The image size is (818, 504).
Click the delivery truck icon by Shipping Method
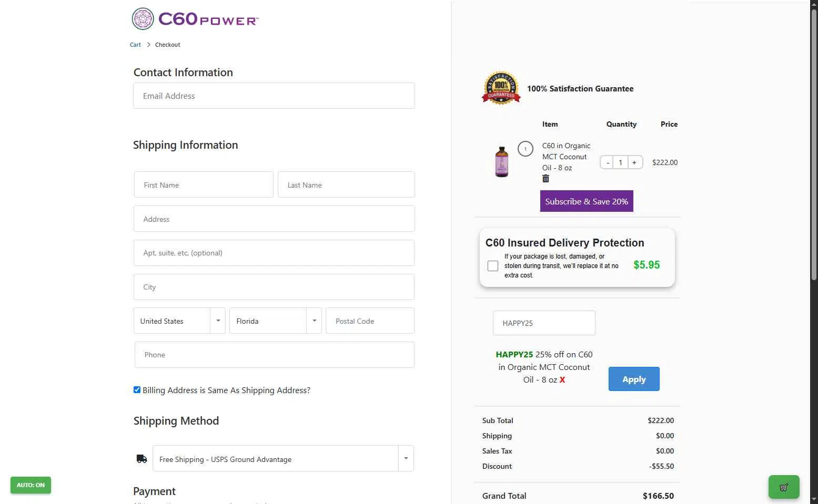(x=142, y=459)
